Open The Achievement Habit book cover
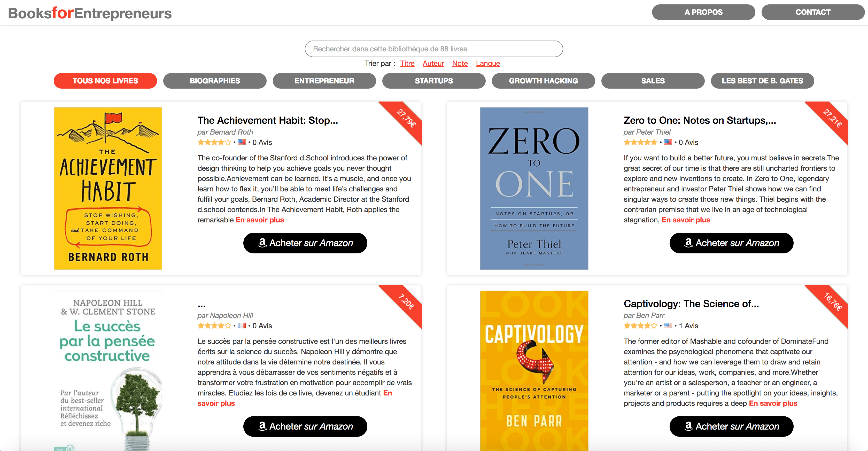 click(x=108, y=188)
